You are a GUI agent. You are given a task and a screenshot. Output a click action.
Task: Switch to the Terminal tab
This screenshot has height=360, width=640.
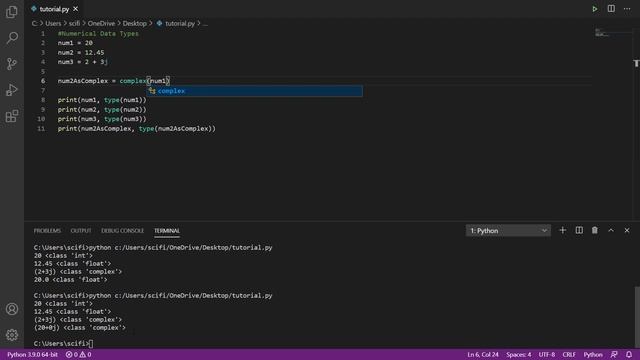(167, 231)
